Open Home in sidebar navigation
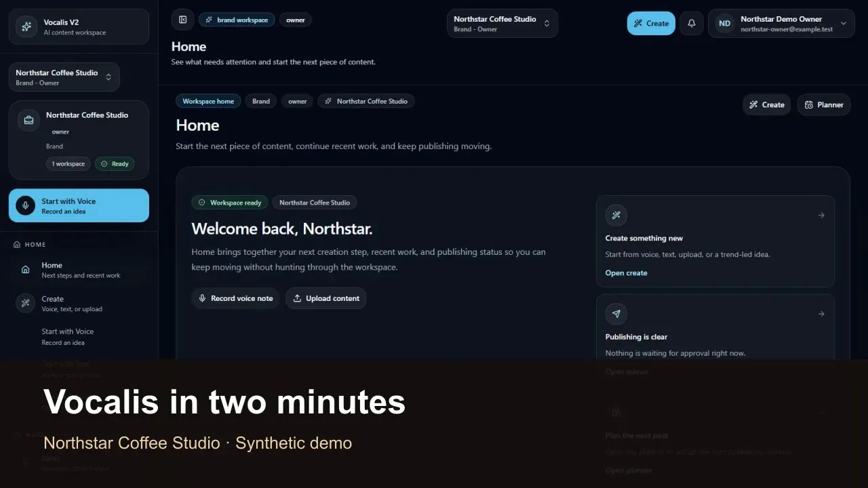Viewport: 868px width, 488px height. [x=79, y=270]
